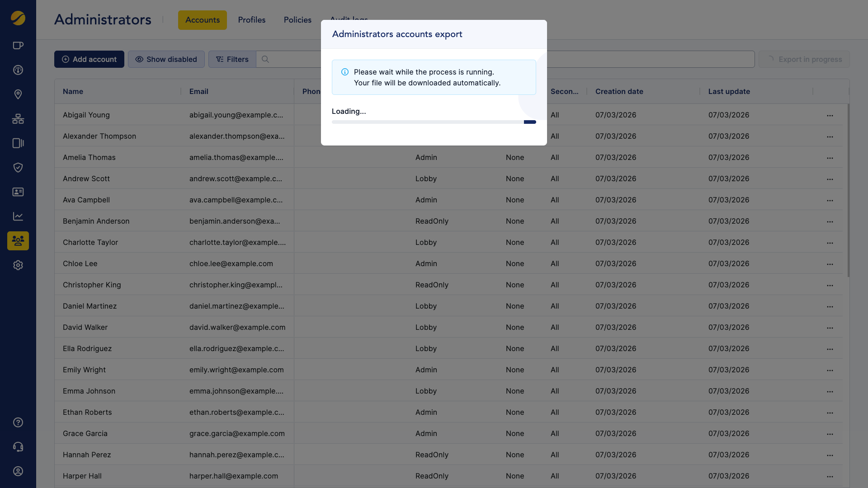868x488 pixels.
Task: Click the info icon in export dialog
Action: click(345, 72)
